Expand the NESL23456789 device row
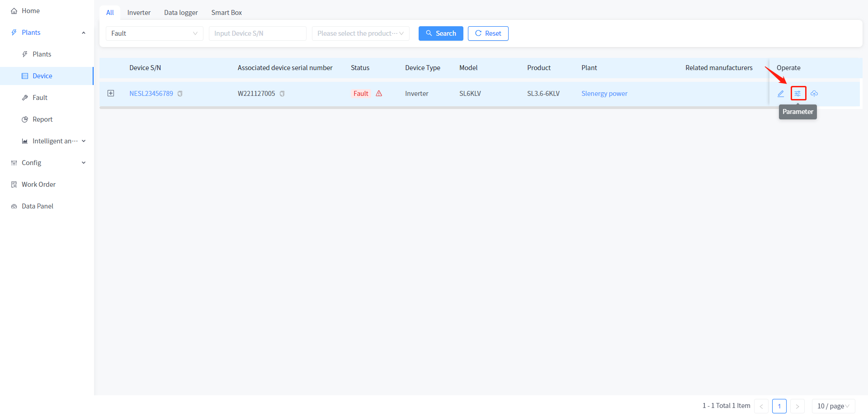This screenshot has width=868, height=417. [x=111, y=94]
